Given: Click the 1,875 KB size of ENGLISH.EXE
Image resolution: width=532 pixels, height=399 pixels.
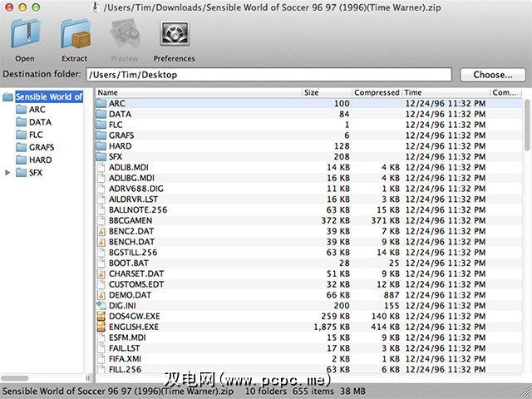Looking at the screenshot, I should tap(332, 327).
